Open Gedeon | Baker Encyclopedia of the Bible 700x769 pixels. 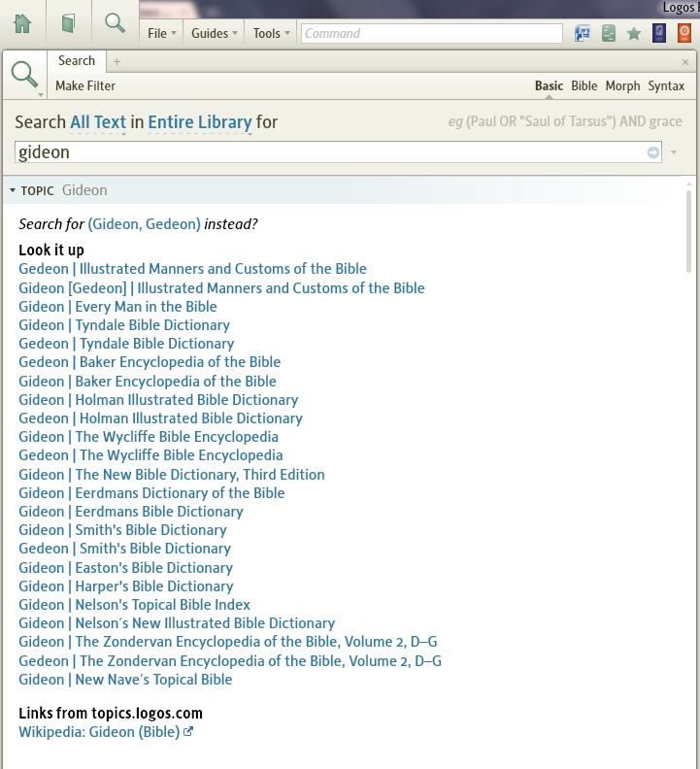[150, 362]
